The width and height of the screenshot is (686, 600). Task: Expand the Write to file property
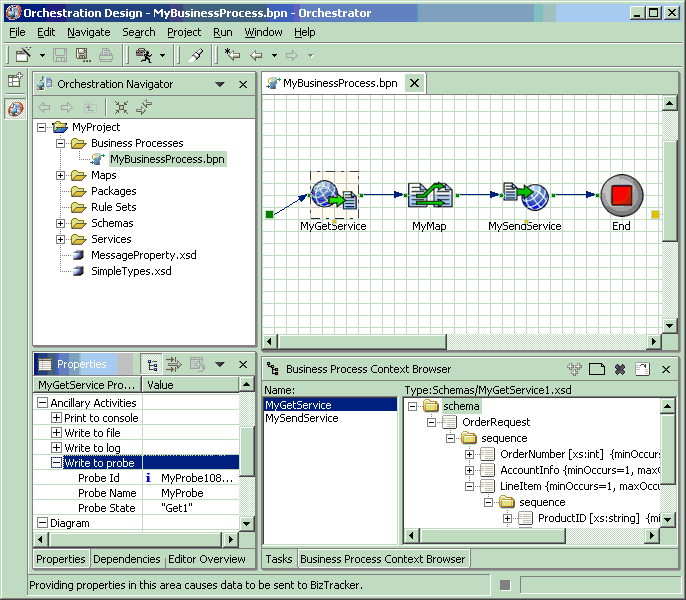tap(56, 433)
